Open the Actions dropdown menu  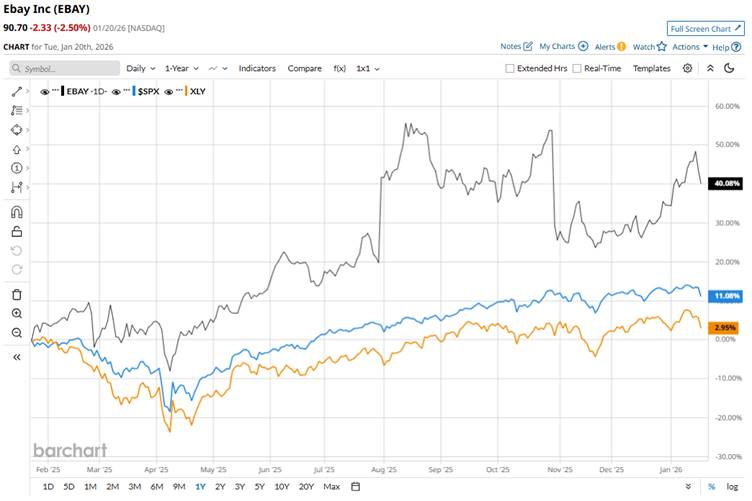coord(689,47)
